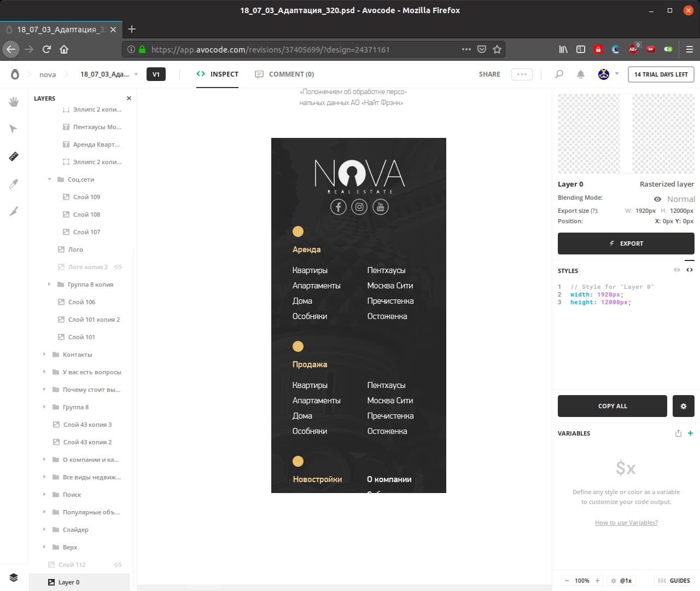Select the color picker eyedropper tool
The height and width of the screenshot is (591, 700).
14,184
